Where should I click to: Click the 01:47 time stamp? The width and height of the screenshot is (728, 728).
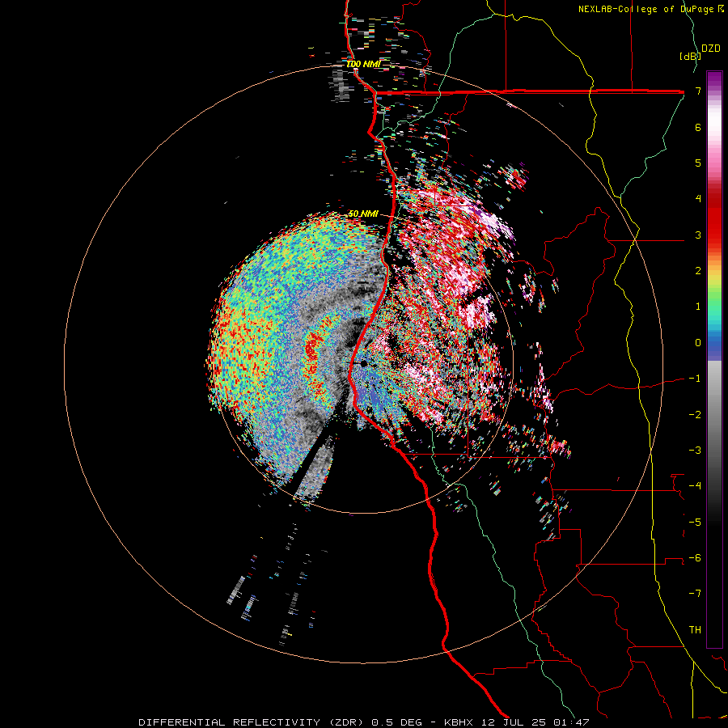570,722
